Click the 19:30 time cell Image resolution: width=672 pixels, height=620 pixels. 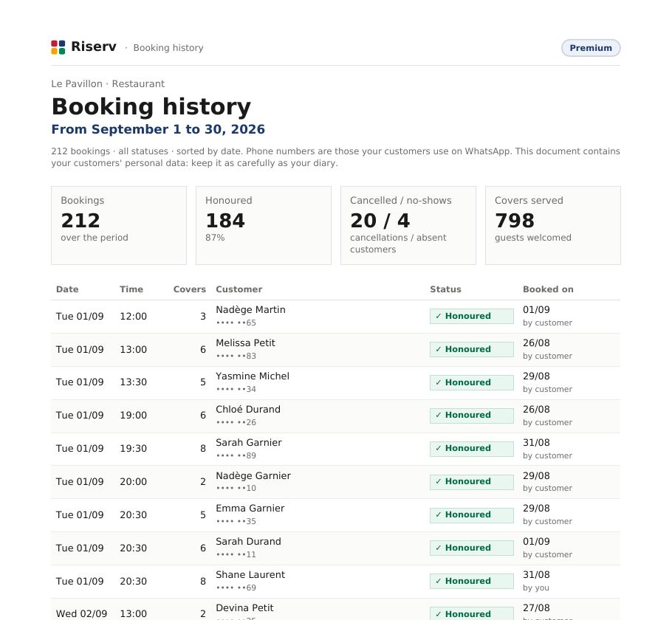(x=133, y=449)
